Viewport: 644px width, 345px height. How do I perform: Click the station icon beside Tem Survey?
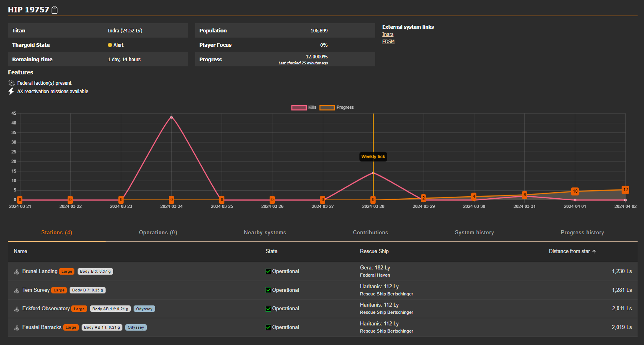tap(16, 291)
